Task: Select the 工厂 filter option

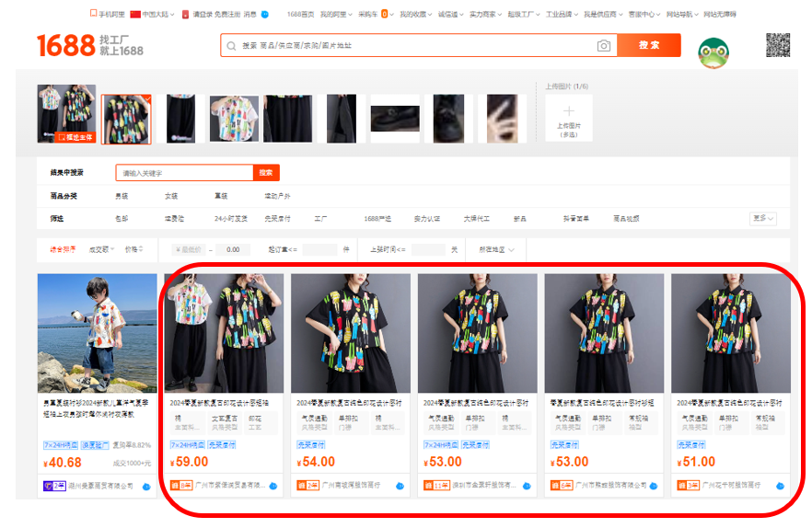Action: coord(320,218)
